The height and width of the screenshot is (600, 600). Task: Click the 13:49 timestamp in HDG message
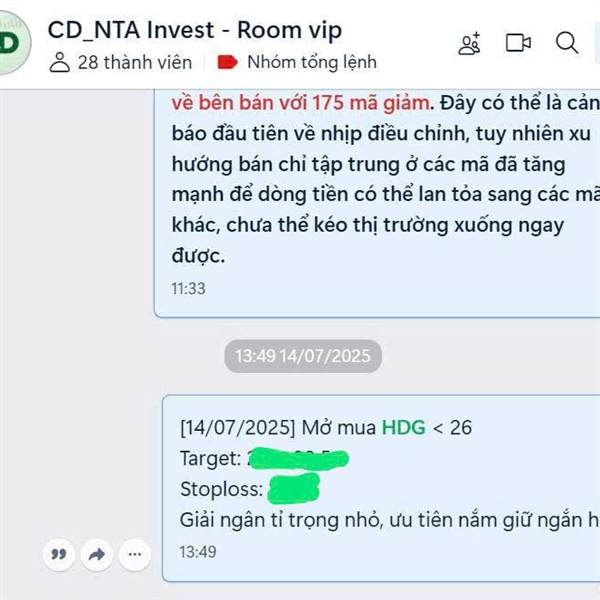198,552
